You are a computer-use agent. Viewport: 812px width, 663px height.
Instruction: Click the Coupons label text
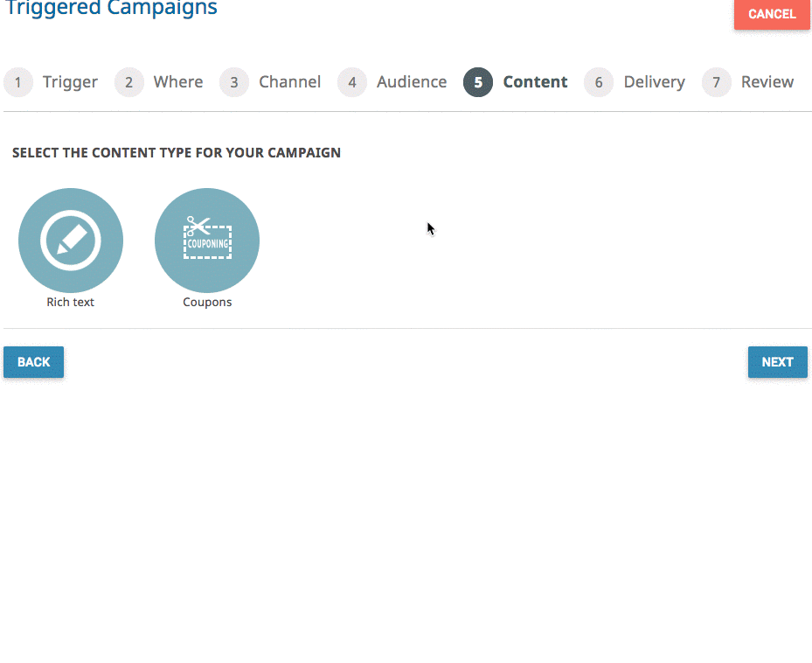pos(207,303)
